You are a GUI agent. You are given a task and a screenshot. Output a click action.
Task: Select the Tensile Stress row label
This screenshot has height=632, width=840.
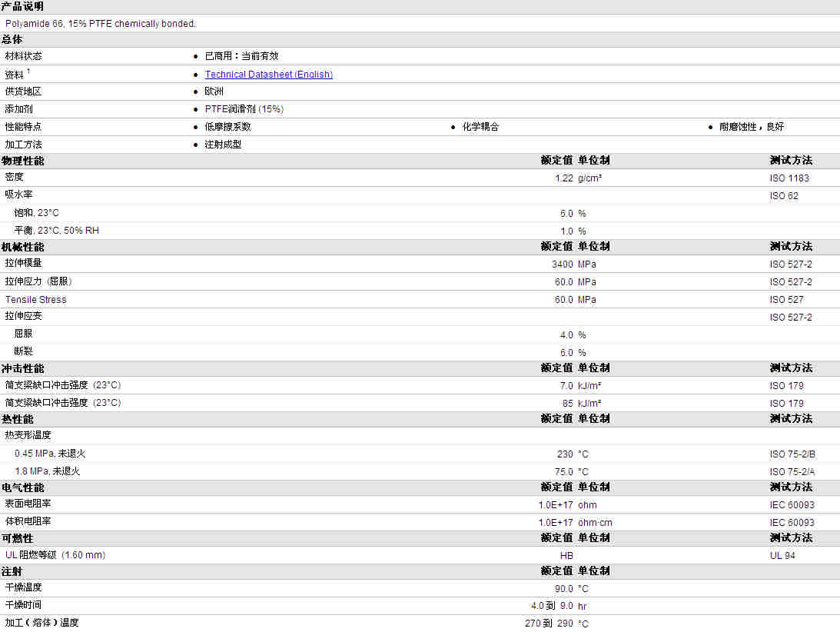coord(36,300)
